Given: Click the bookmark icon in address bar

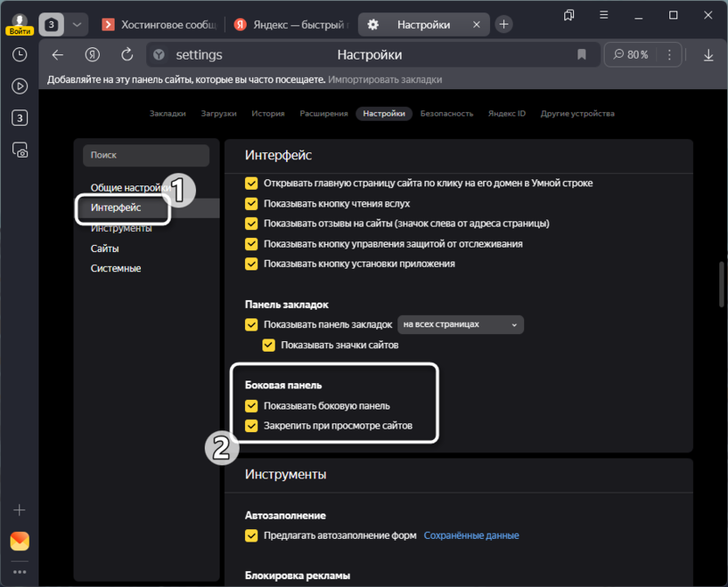Looking at the screenshot, I should point(582,55).
